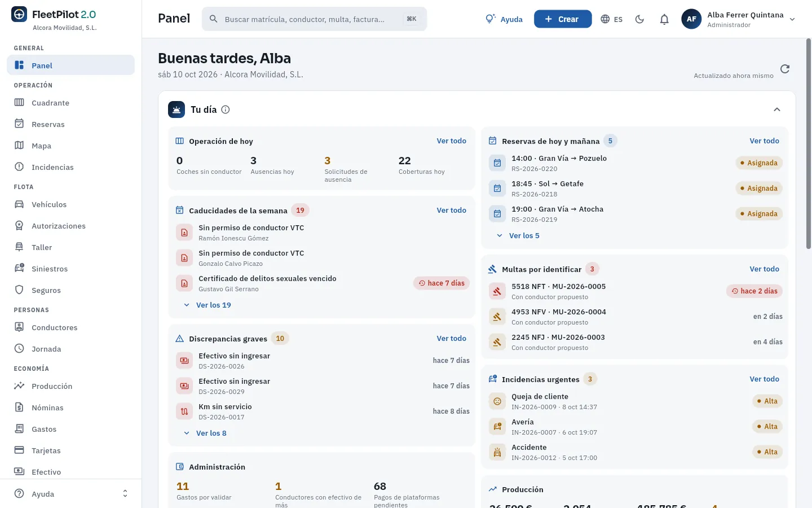Click the page vertical scrollbar

(809, 144)
